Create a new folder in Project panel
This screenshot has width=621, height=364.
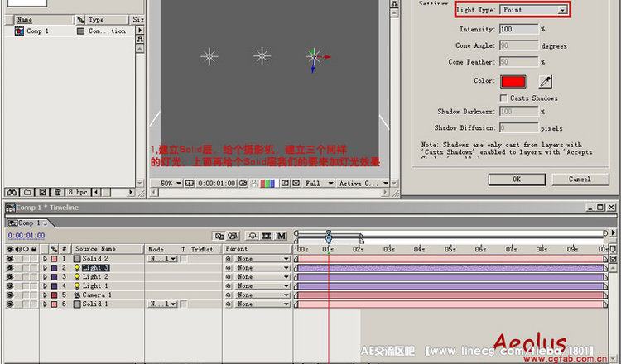click(x=27, y=192)
